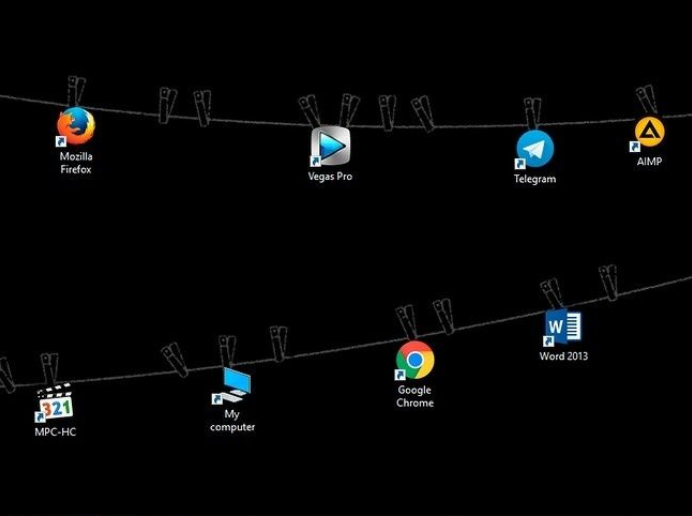This screenshot has width=692, height=516.
Task: Click the Telegram paper-plane icon
Action: coord(534,149)
